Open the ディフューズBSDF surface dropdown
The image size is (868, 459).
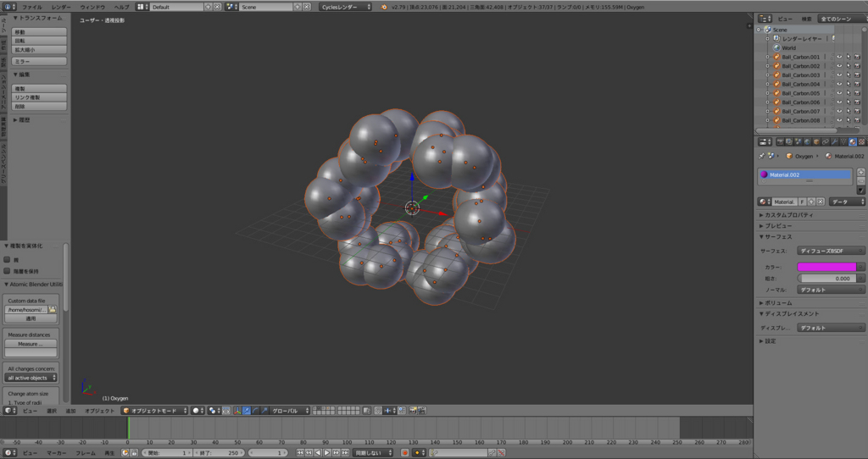click(831, 251)
